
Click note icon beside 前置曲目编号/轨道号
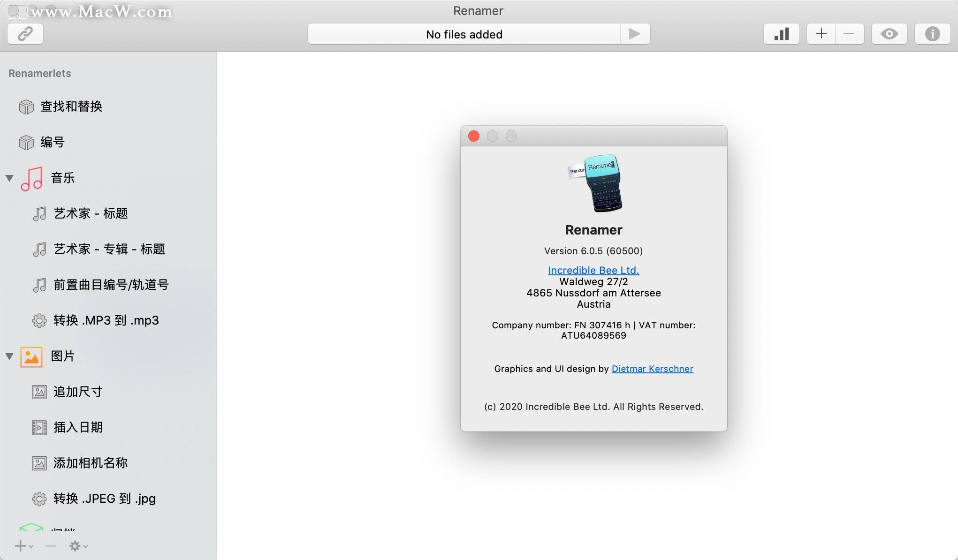39,285
